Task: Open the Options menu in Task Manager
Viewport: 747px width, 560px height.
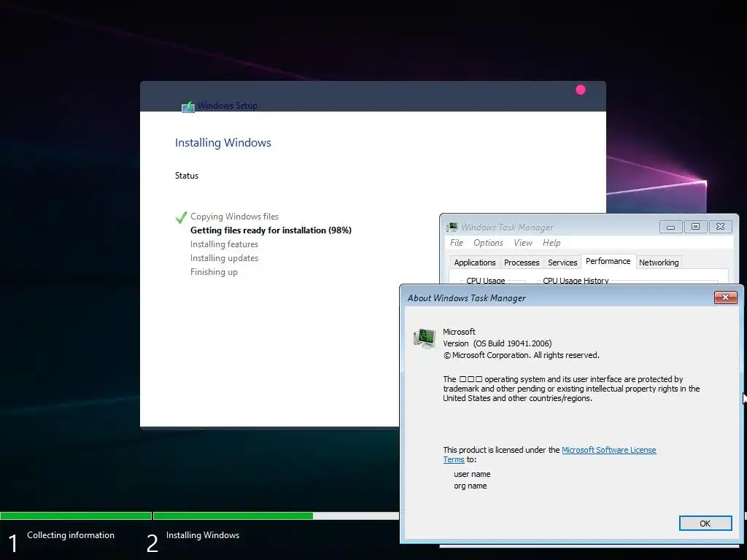Action: click(488, 243)
